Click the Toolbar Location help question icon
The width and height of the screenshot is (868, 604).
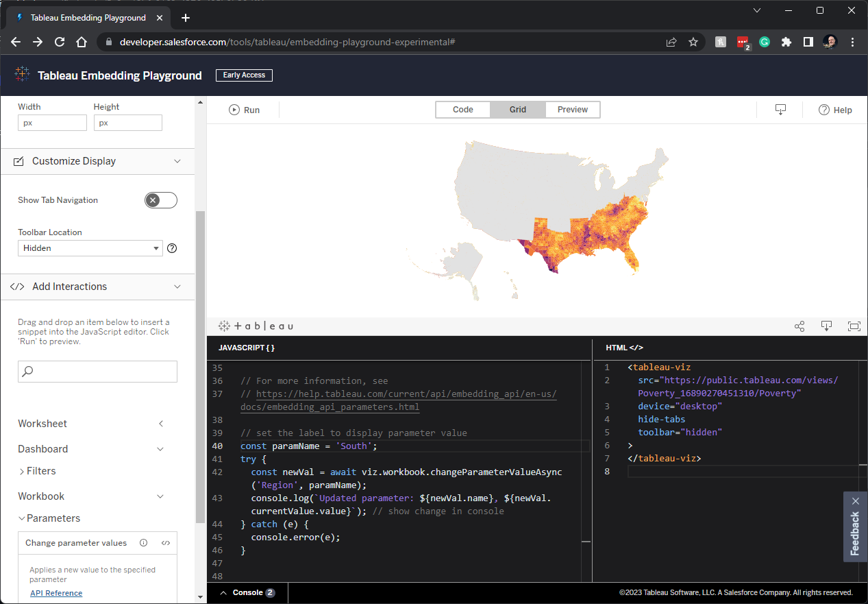[172, 248]
